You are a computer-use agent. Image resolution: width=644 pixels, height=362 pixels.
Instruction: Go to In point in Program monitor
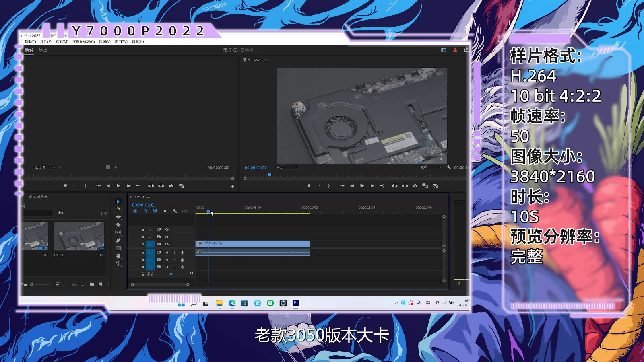coord(342,186)
